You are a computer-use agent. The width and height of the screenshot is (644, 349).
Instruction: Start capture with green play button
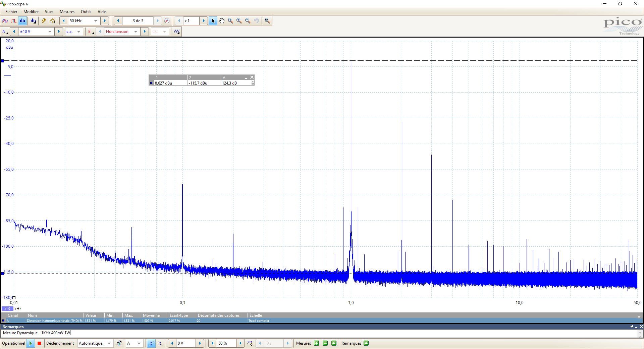coord(31,343)
